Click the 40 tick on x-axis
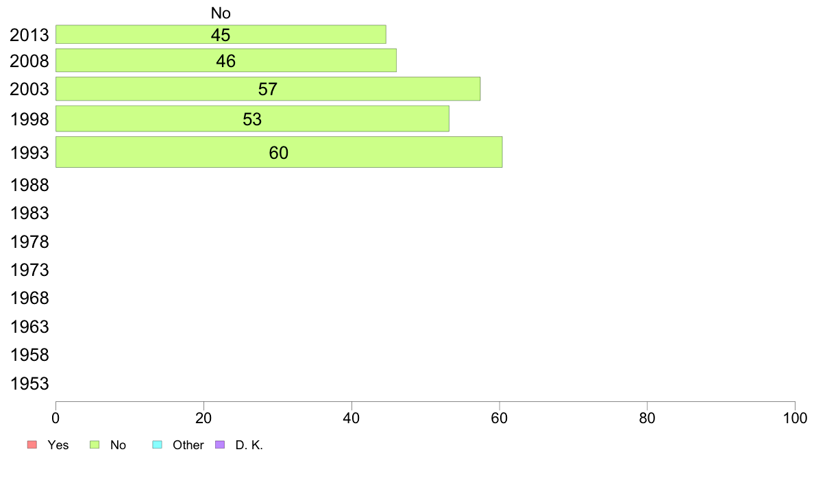Image resolution: width=814 pixels, height=504 pixels. tap(351, 418)
